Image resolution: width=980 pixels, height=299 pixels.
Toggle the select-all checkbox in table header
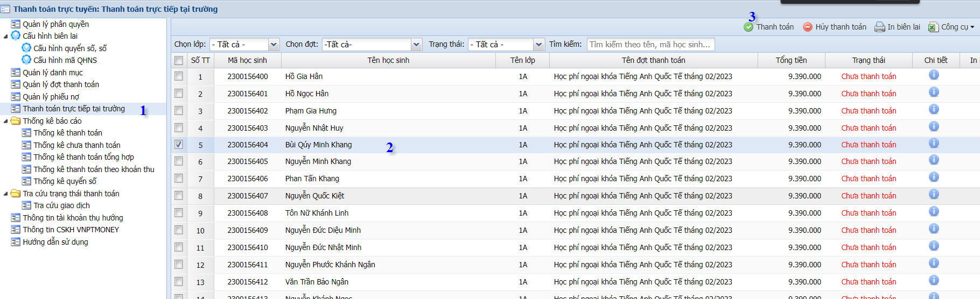pos(179,60)
